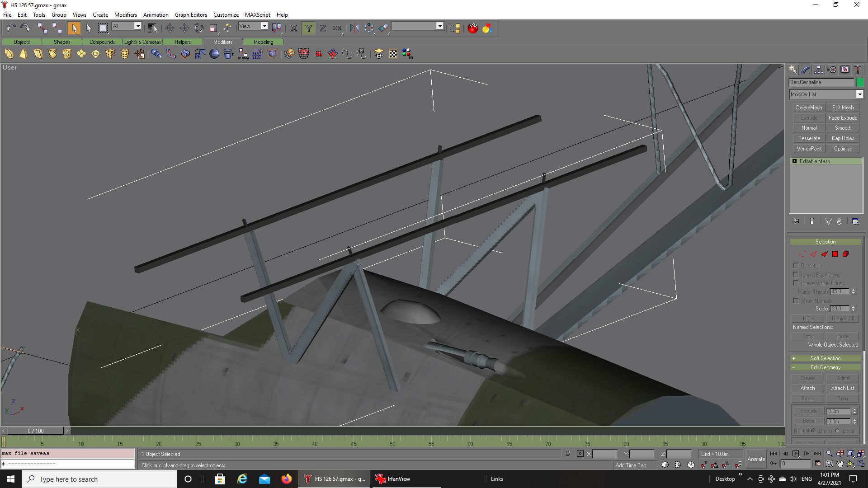Viewport: 868px width, 488px height.
Task: Click Zoom Extents All navigation icon
Action: click(861, 454)
